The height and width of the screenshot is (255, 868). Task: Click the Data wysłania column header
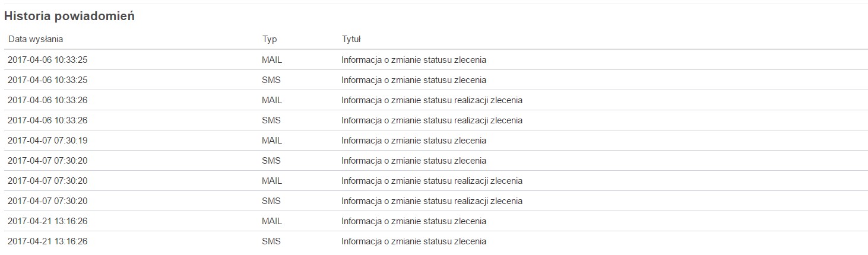36,39
